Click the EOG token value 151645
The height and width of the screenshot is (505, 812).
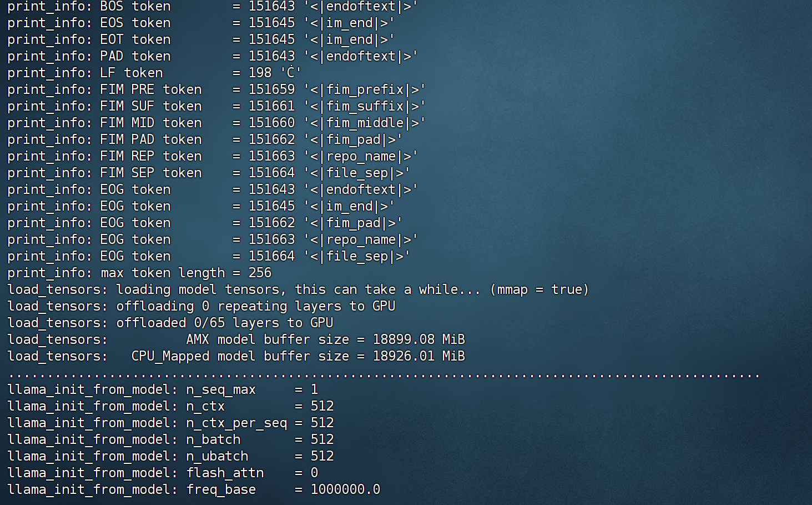(271, 206)
